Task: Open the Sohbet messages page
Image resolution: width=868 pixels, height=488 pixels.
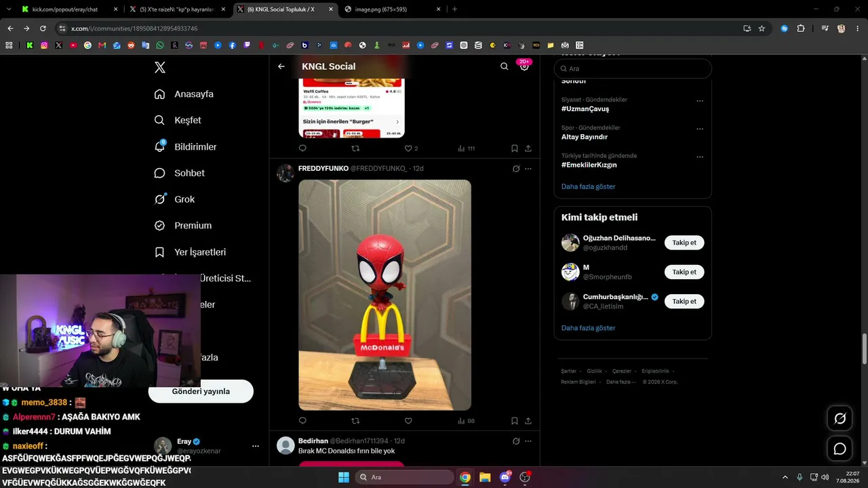Action: tap(179, 173)
